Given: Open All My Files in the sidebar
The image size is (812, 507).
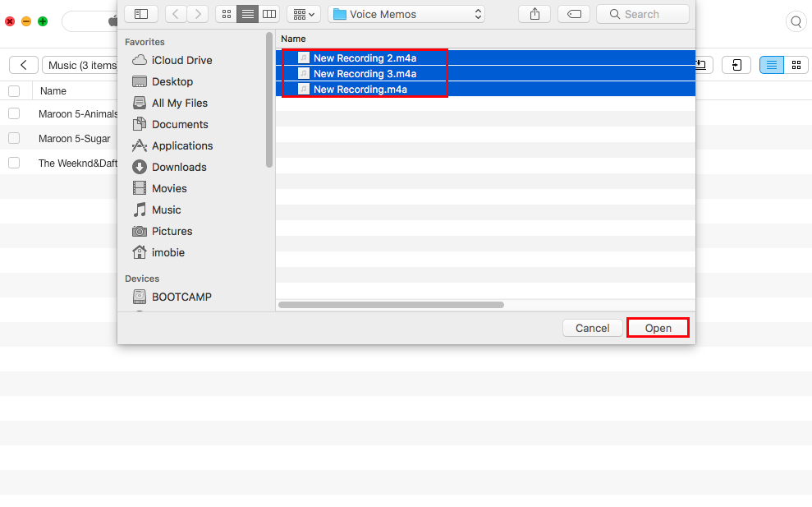Looking at the screenshot, I should point(179,104).
